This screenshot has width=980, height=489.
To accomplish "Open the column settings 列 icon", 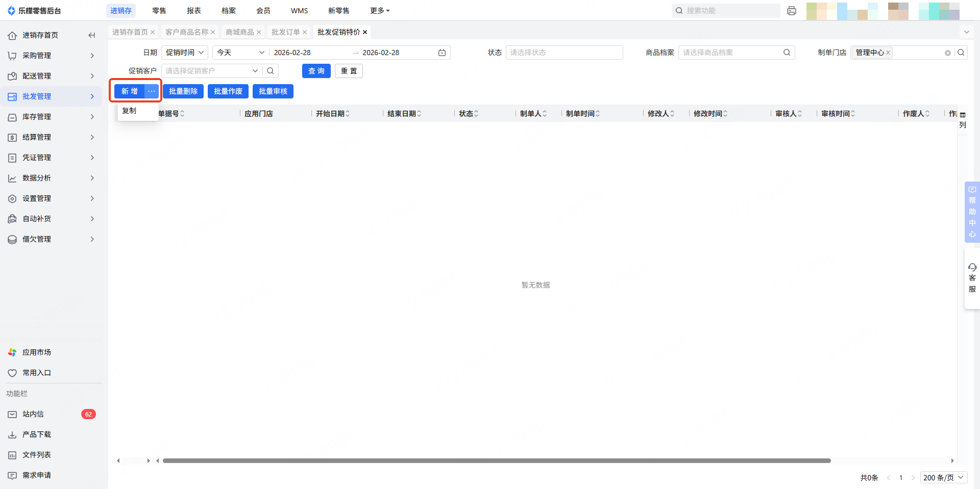I will pos(963,120).
